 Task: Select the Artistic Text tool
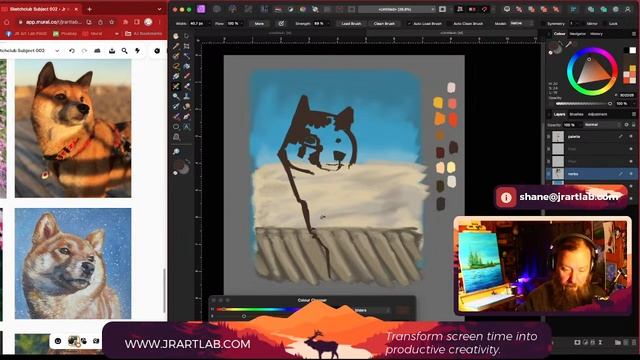click(x=187, y=127)
